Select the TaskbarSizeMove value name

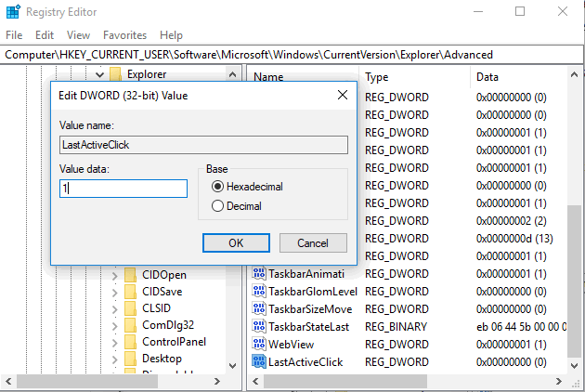pyautogui.click(x=310, y=309)
